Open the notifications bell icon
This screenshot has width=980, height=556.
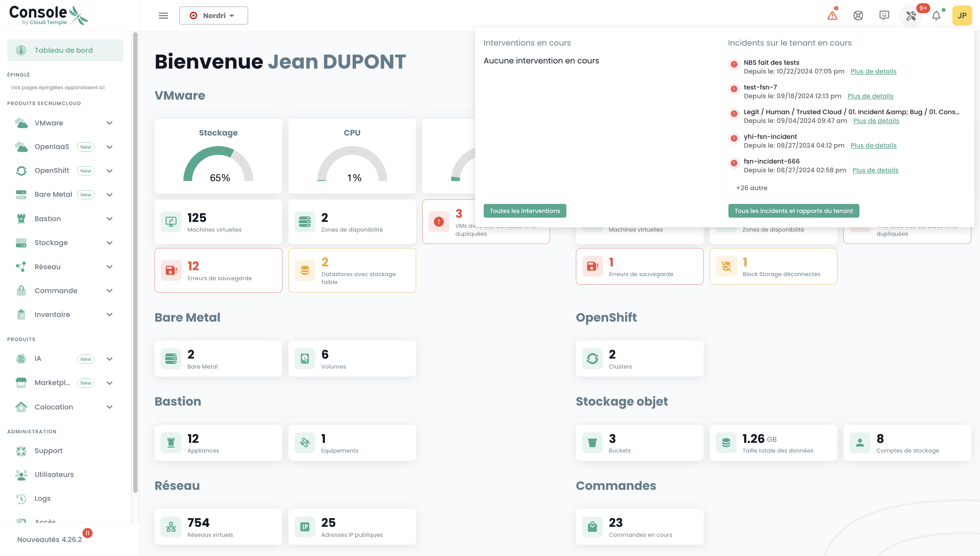point(936,16)
